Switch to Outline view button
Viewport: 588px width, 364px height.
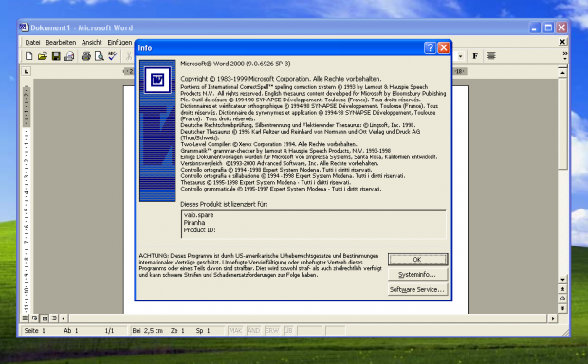[x=54, y=318]
